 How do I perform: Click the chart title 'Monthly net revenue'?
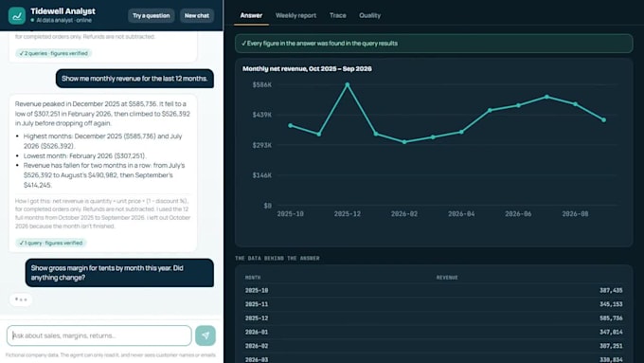tap(307, 68)
